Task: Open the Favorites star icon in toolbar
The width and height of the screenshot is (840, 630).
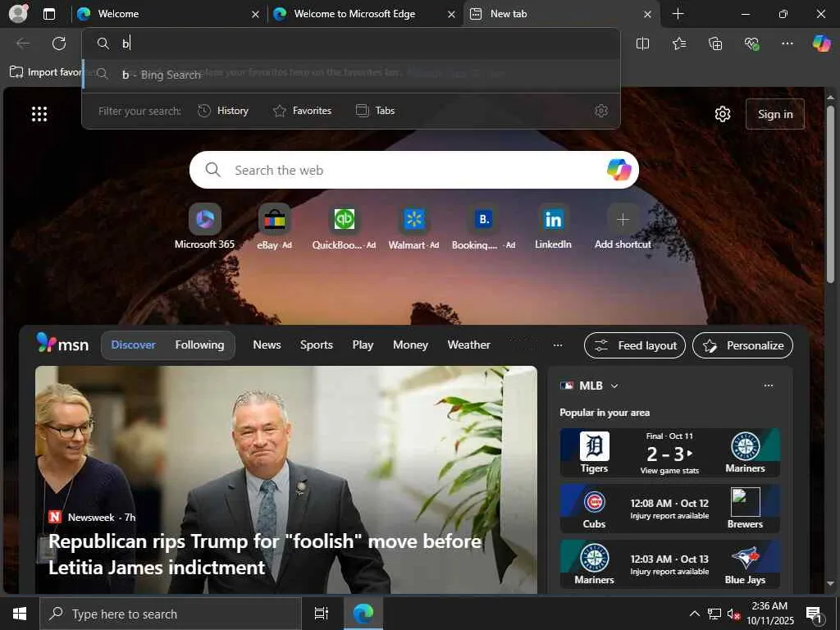Action: (x=679, y=43)
